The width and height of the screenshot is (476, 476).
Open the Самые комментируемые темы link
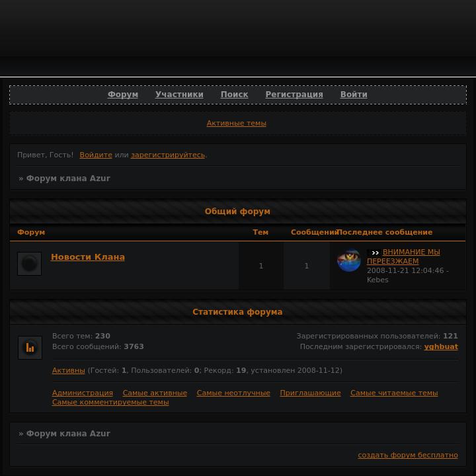(110, 402)
